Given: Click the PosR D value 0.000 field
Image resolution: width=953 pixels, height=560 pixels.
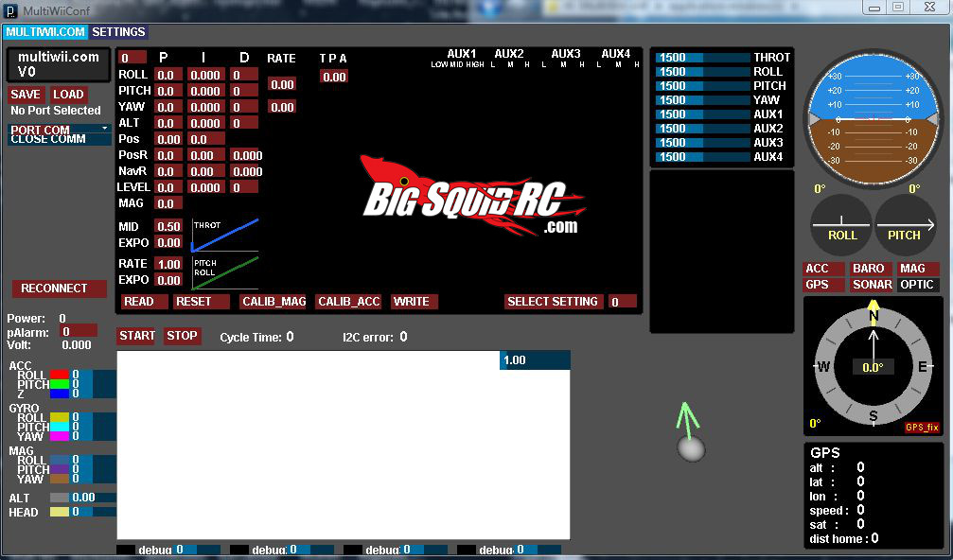Looking at the screenshot, I should [x=246, y=155].
